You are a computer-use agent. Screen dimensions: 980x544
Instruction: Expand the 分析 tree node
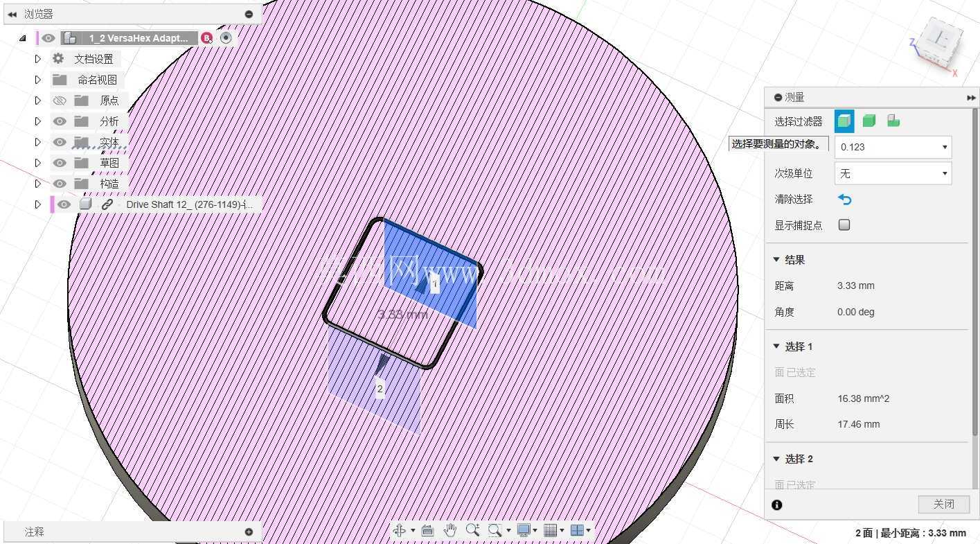[38, 121]
